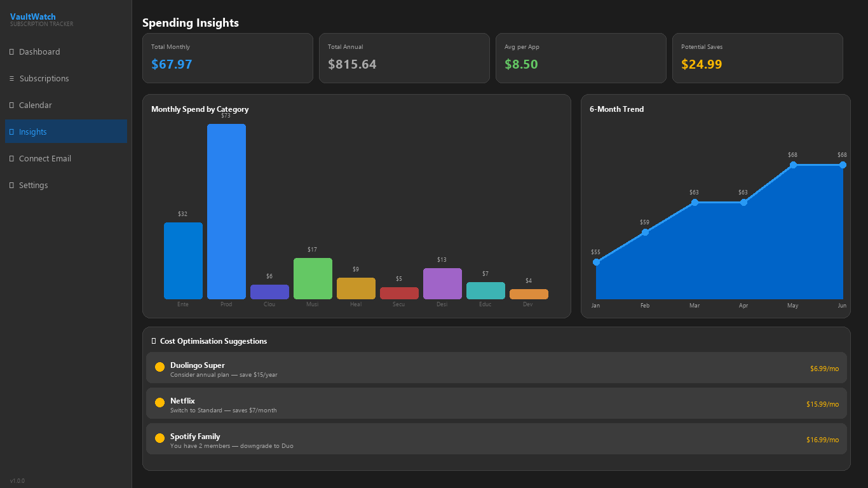Click the 'Prod' category axis label
Image resolution: width=868 pixels, height=488 pixels.
(x=226, y=304)
